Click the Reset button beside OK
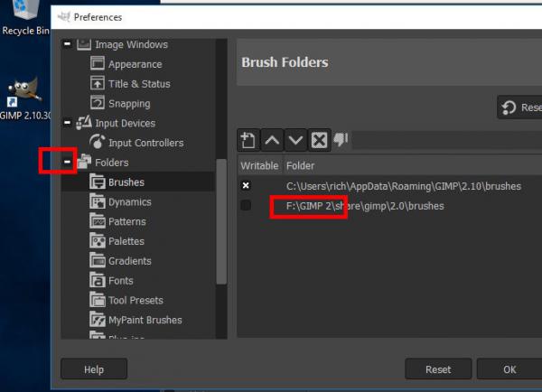 [438, 369]
